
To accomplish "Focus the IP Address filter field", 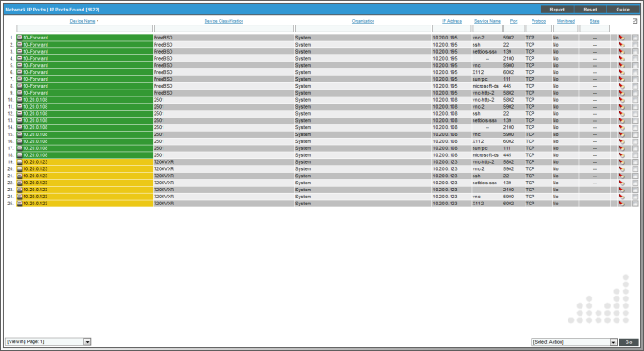I will (452, 29).
